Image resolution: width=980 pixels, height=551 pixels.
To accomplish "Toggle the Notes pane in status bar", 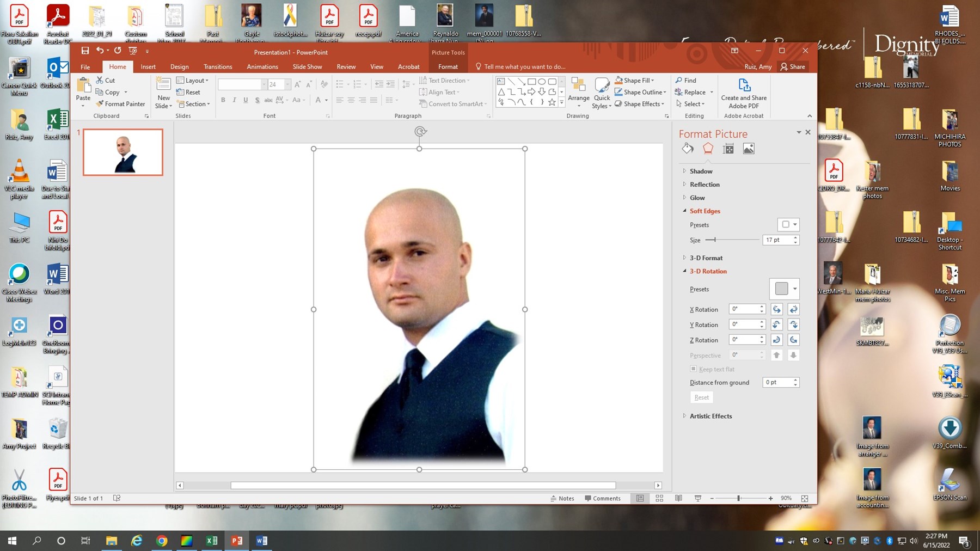I will [562, 498].
